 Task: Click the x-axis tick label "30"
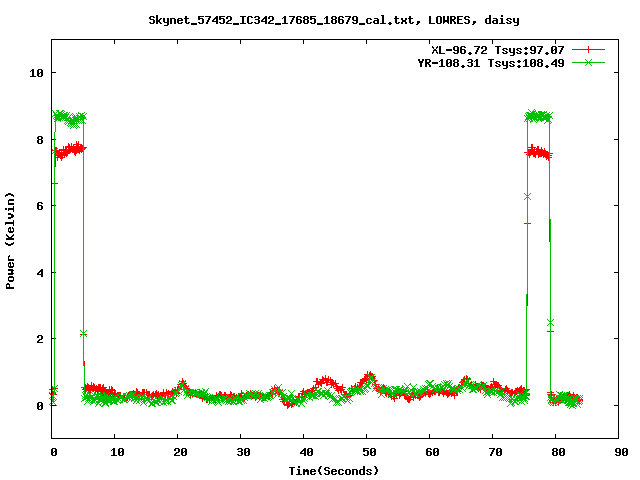point(243,452)
